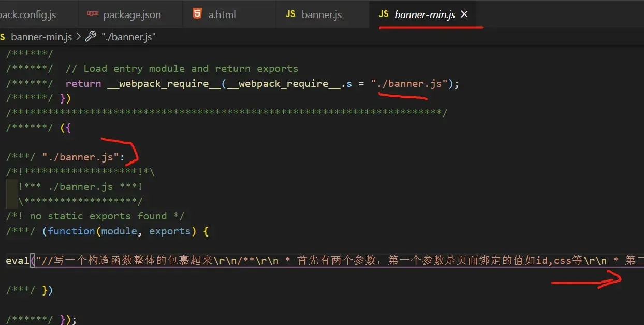Click the wrench symbol icon in the breadcrumb bar
Viewport: 644px width, 325px height.
point(90,37)
